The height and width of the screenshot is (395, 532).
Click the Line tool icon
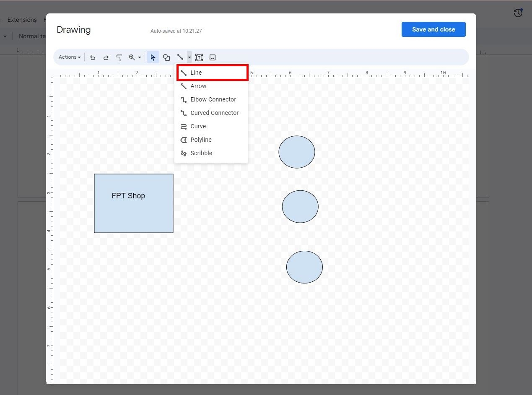(180, 57)
